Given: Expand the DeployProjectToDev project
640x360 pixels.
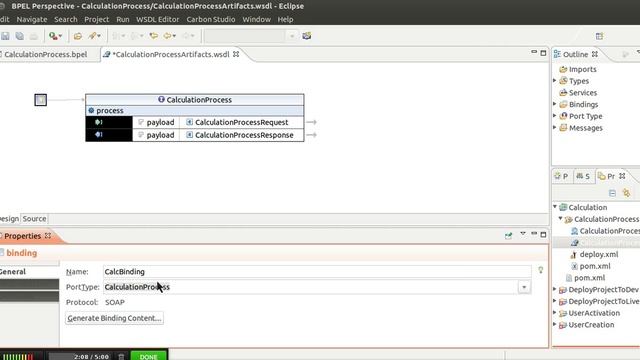Looking at the screenshot, I should coord(555,289).
